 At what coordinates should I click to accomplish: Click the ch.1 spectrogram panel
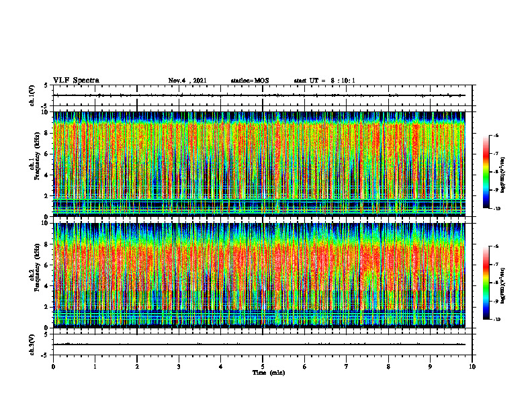point(259,164)
